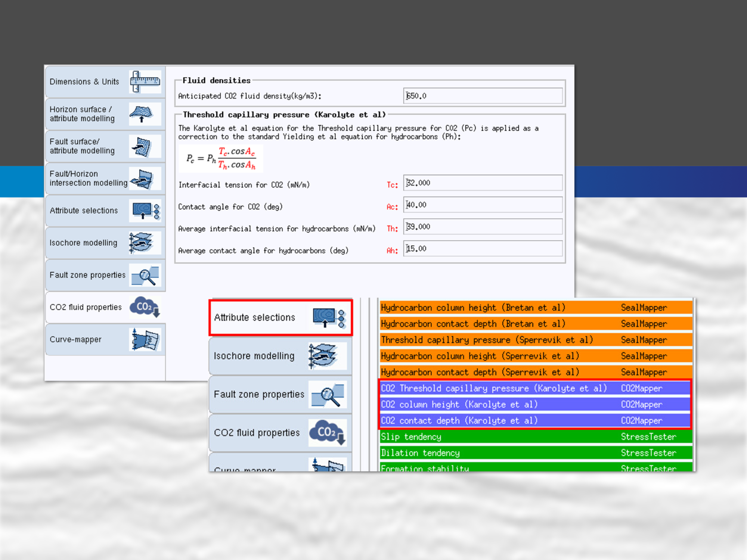The image size is (747, 560).
Task: Click the Tc interfacial tension for CO2 field
Action: tap(483, 183)
